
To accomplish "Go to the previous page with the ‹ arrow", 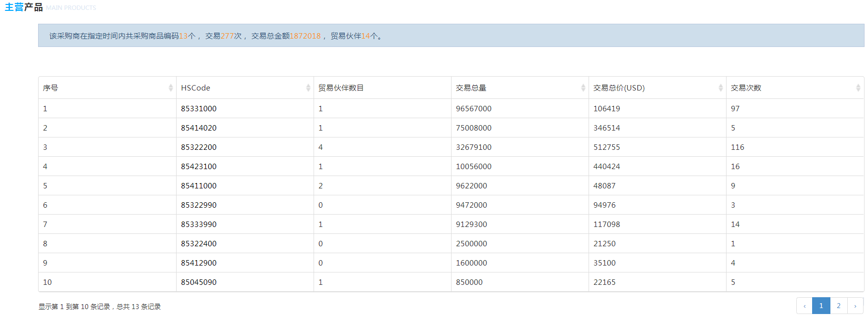I will tap(804, 306).
